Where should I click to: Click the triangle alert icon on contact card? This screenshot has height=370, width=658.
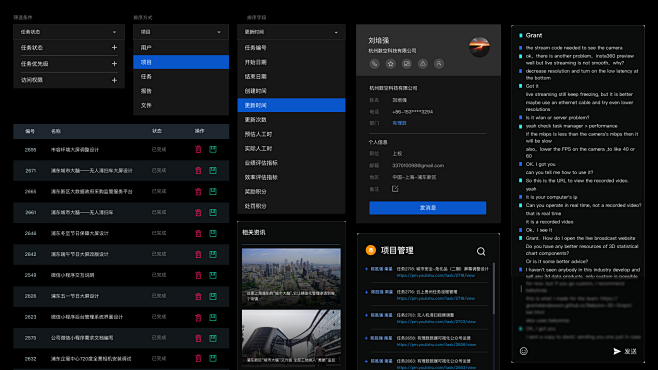point(423,64)
